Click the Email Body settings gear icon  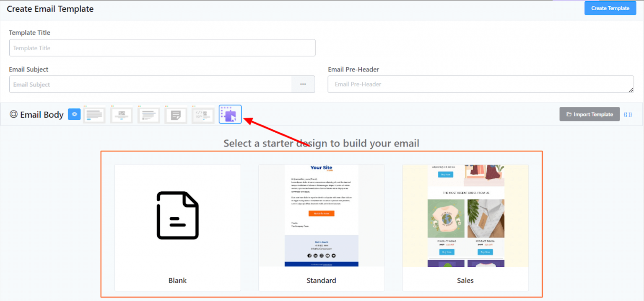pyautogui.click(x=13, y=114)
